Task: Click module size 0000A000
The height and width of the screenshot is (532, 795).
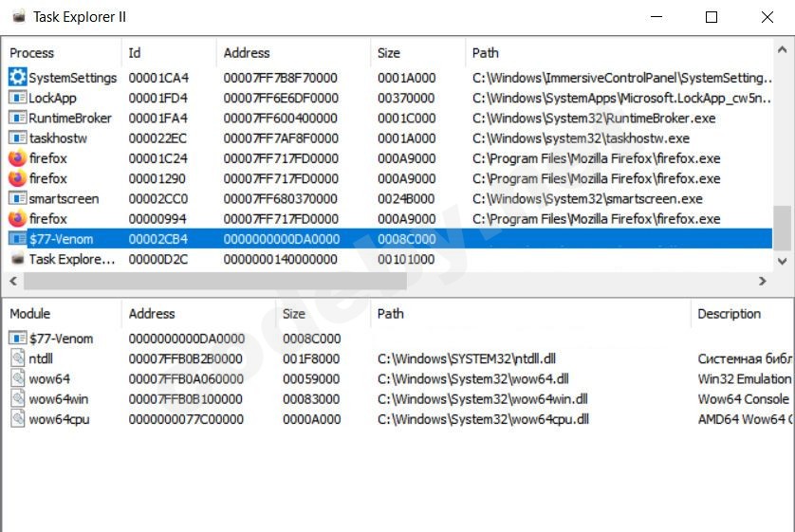Action: pyautogui.click(x=311, y=419)
